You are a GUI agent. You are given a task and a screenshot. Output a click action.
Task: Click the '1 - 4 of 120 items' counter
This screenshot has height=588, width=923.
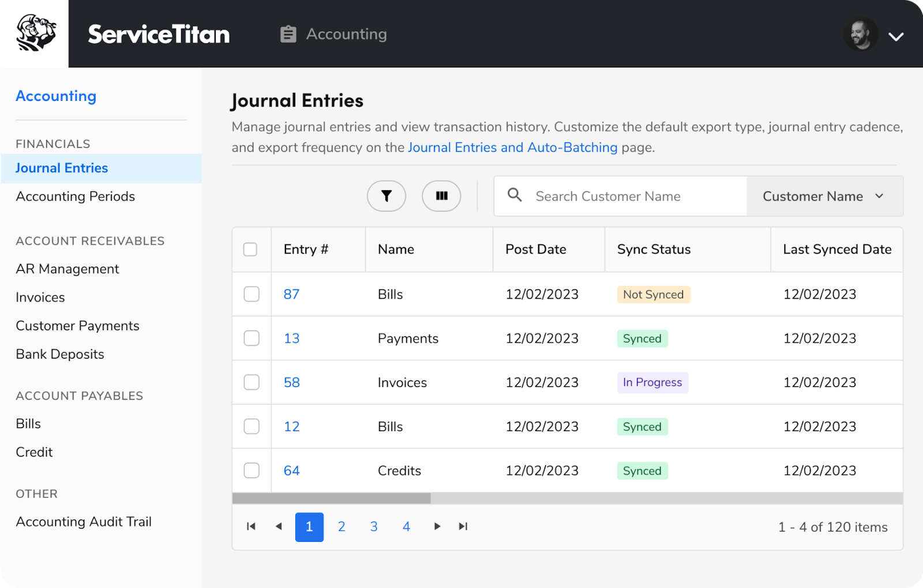click(x=832, y=527)
